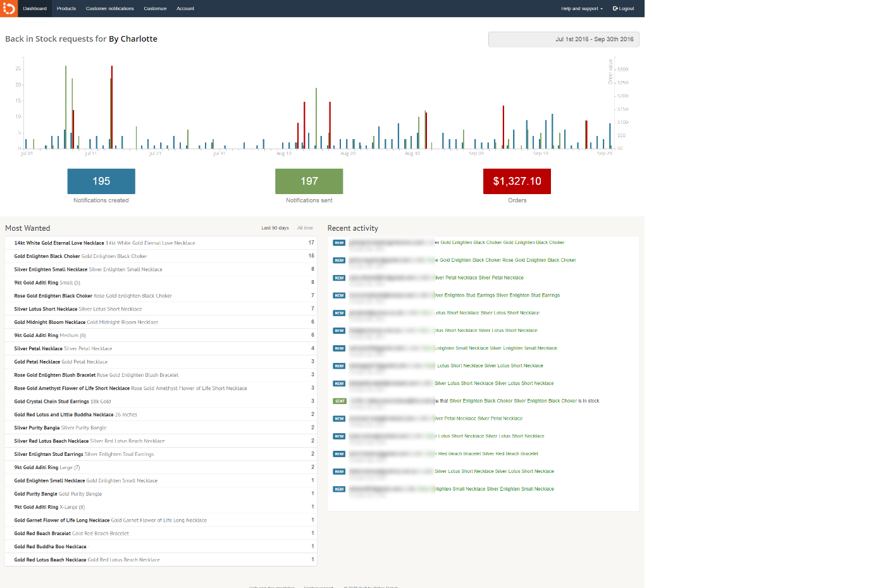Select Silver Purity Bangle in Most Wanted
The image size is (890, 588).
37,428
